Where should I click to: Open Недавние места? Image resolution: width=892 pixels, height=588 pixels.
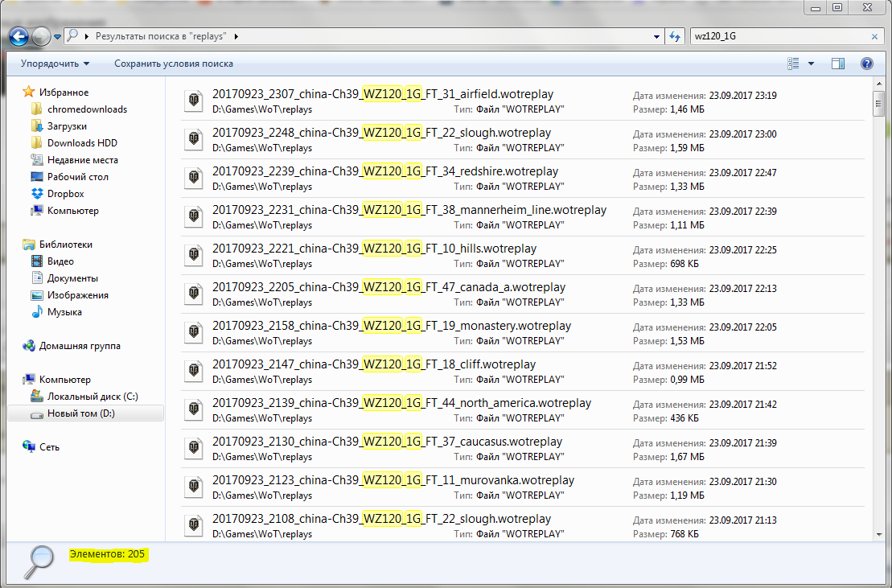tap(83, 160)
